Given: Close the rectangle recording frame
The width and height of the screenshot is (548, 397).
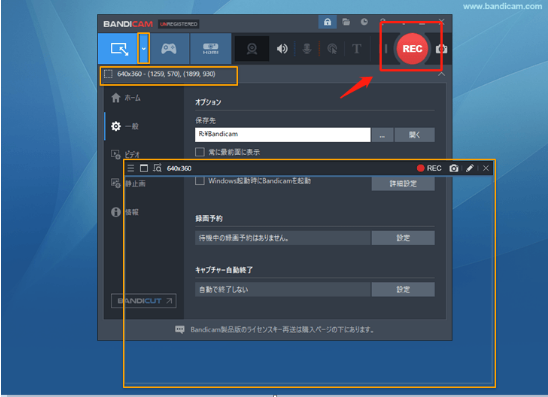Looking at the screenshot, I should pyautogui.click(x=486, y=168).
